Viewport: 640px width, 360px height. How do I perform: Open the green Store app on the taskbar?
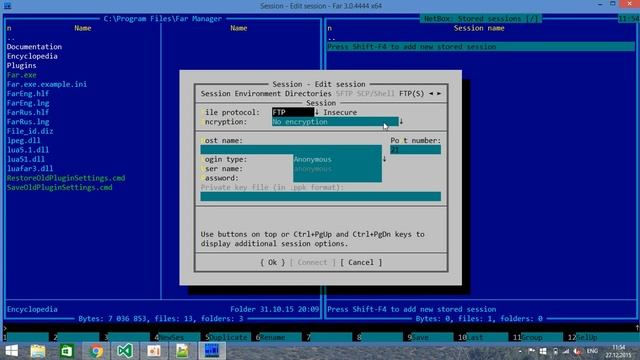click(x=67, y=351)
